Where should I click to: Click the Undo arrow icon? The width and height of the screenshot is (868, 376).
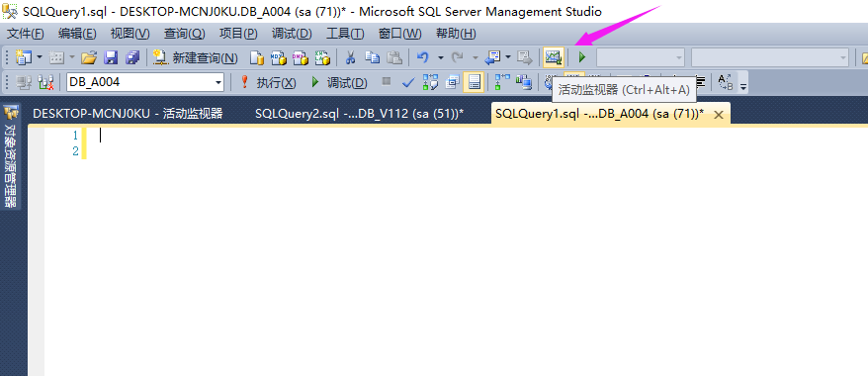[x=423, y=57]
